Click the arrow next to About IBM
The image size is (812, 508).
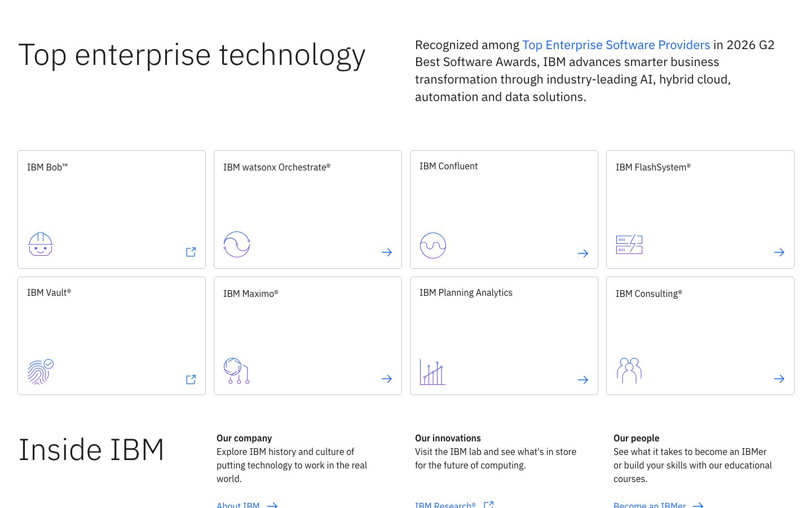pyautogui.click(x=272, y=505)
